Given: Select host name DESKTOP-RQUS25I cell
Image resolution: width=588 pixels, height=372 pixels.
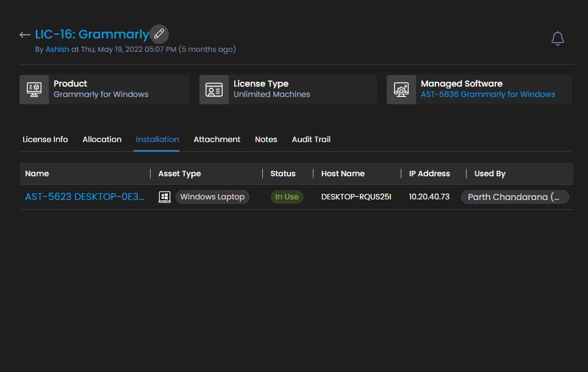Looking at the screenshot, I should pos(356,197).
